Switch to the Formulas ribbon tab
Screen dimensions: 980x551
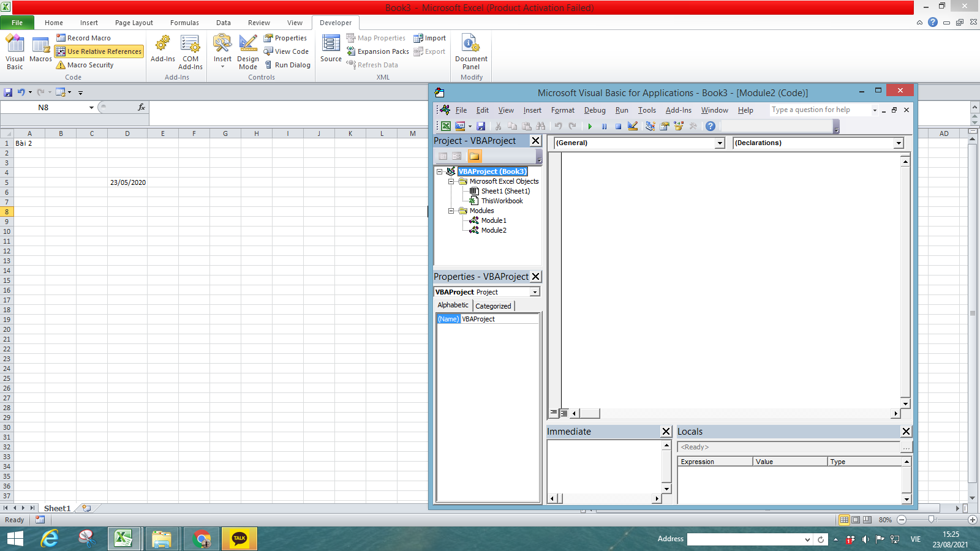click(x=184, y=23)
